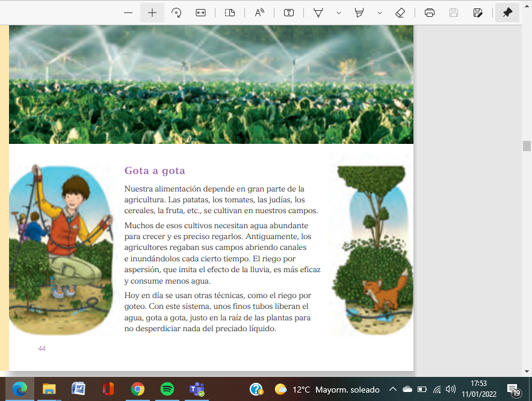Click the page number 44
Viewport: 532px width, 401px height.
tap(42, 349)
